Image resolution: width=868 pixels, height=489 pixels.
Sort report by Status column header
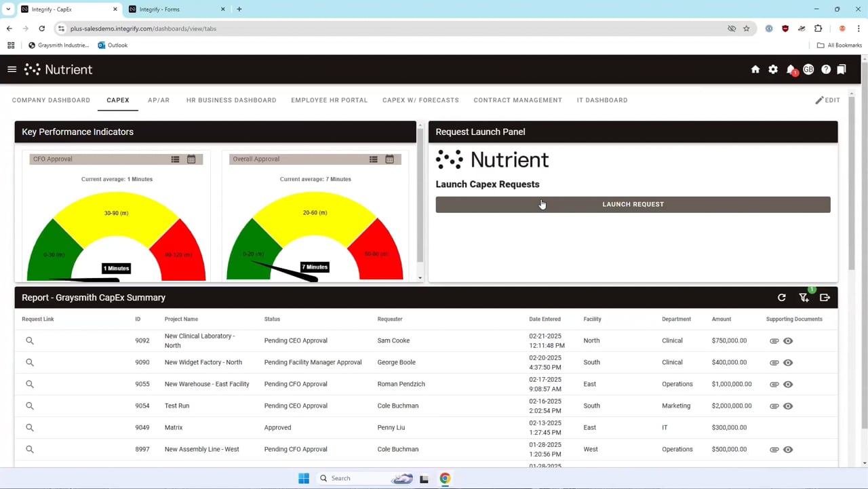pyautogui.click(x=272, y=319)
